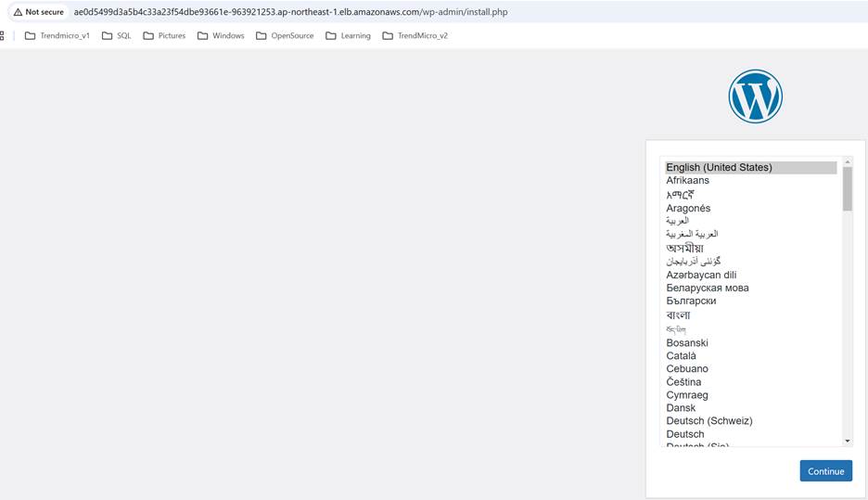Select বাংলা language option
Viewport: 868px width, 500px height.
tap(750, 315)
